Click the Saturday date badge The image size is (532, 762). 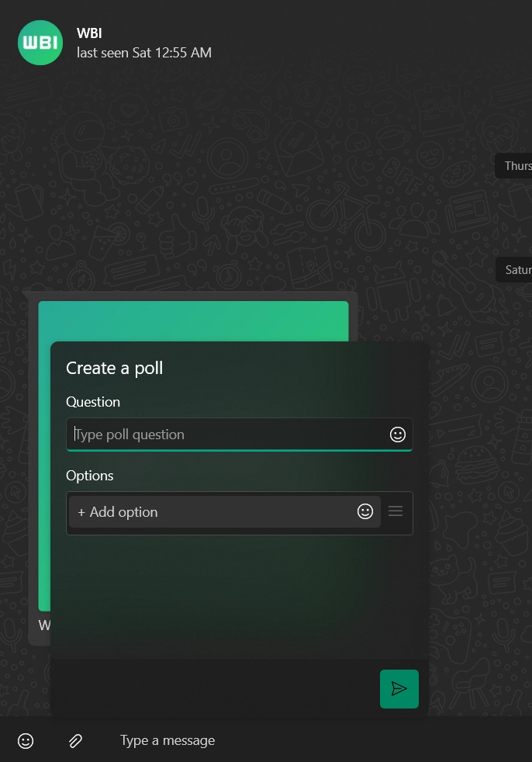(516, 270)
